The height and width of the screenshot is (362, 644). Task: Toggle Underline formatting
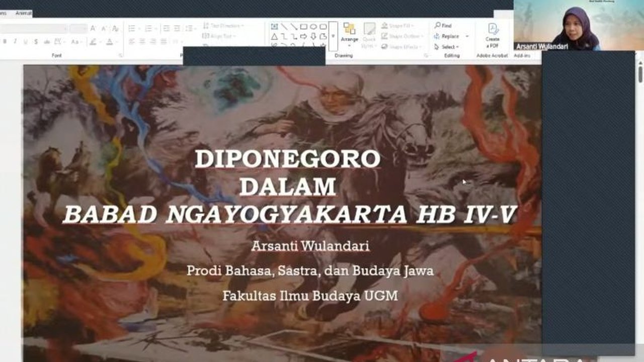tap(25, 41)
